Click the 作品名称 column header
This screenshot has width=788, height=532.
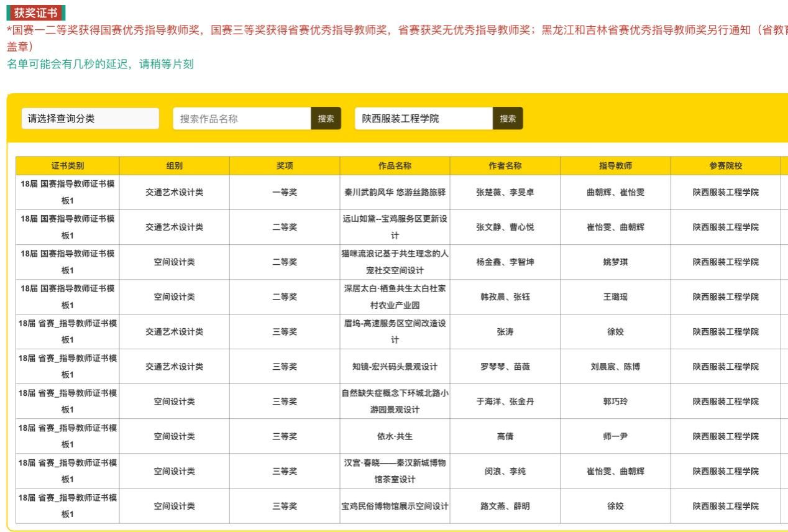[x=395, y=166]
